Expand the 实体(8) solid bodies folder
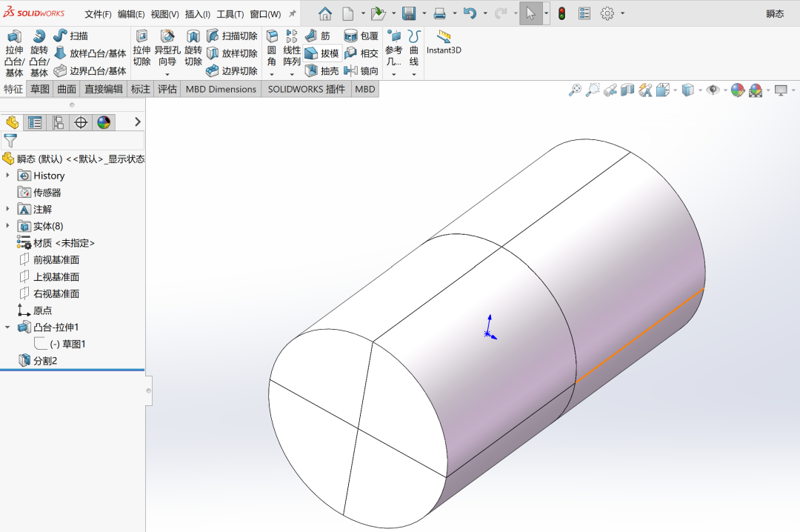The image size is (800, 532). pos(7,226)
